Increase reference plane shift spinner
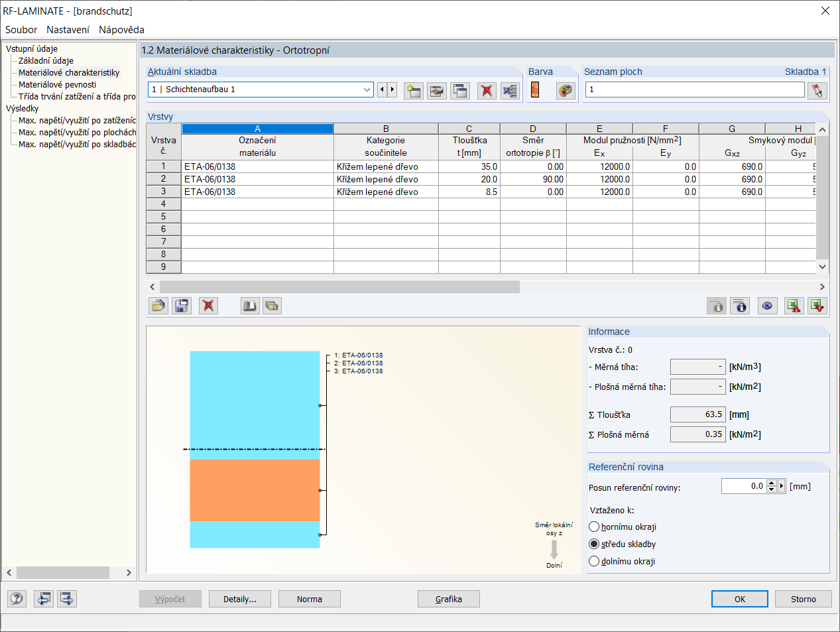Screen dimensions: 840x632 coord(771,483)
